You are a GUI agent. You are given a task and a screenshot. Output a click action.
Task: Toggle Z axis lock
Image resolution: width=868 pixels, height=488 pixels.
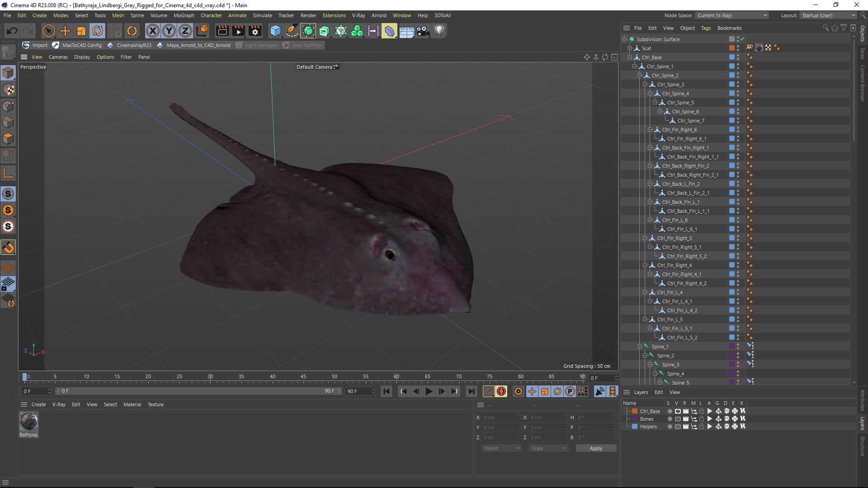click(x=185, y=31)
